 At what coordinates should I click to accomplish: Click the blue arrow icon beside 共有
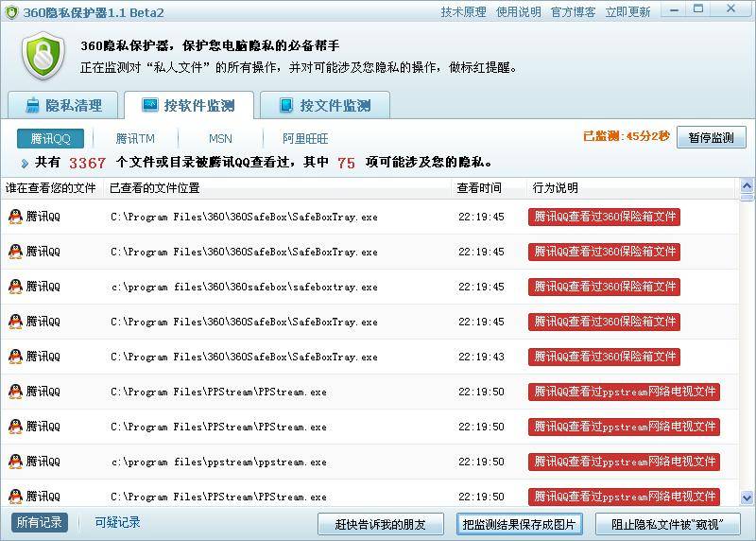tap(25, 164)
